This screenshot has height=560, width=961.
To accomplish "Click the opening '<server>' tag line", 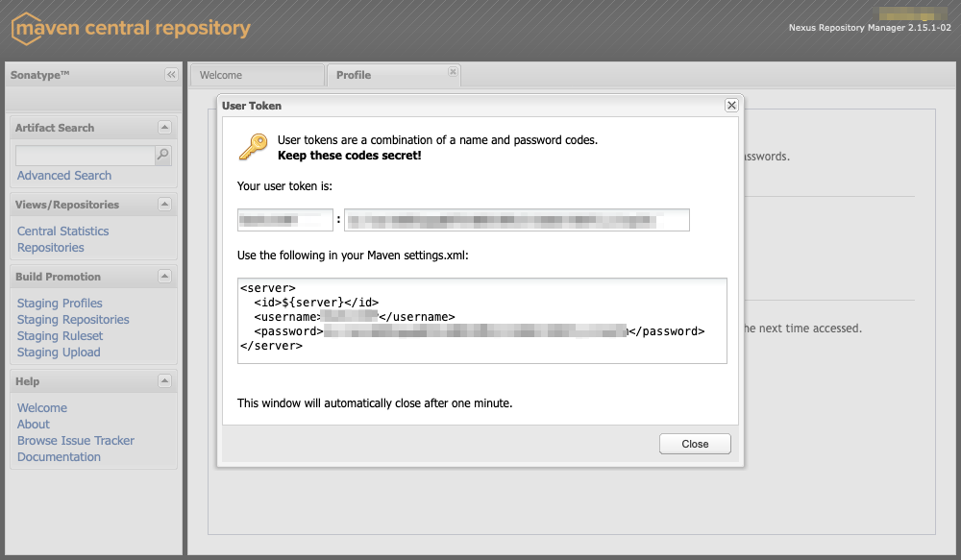I will [x=268, y=288].
